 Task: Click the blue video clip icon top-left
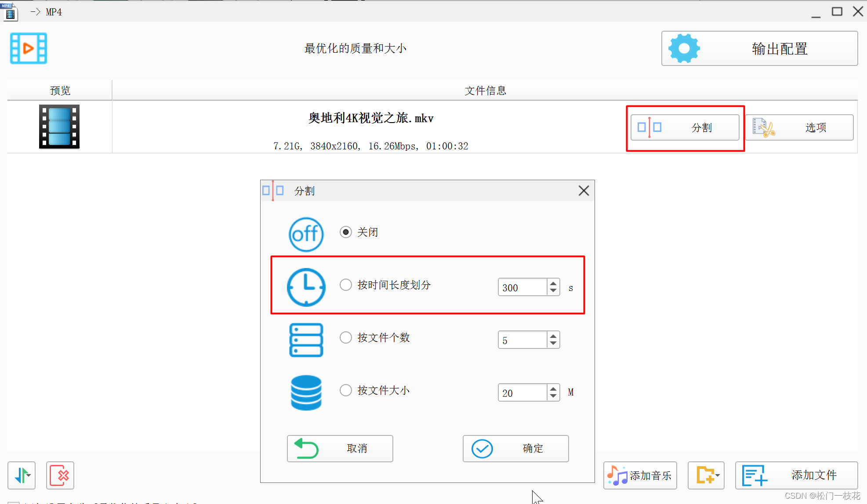point(29,48)
